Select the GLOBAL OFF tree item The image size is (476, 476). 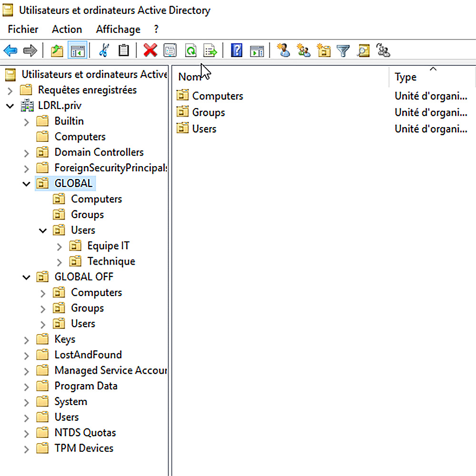pyautogui.click(x=84, y=277)
